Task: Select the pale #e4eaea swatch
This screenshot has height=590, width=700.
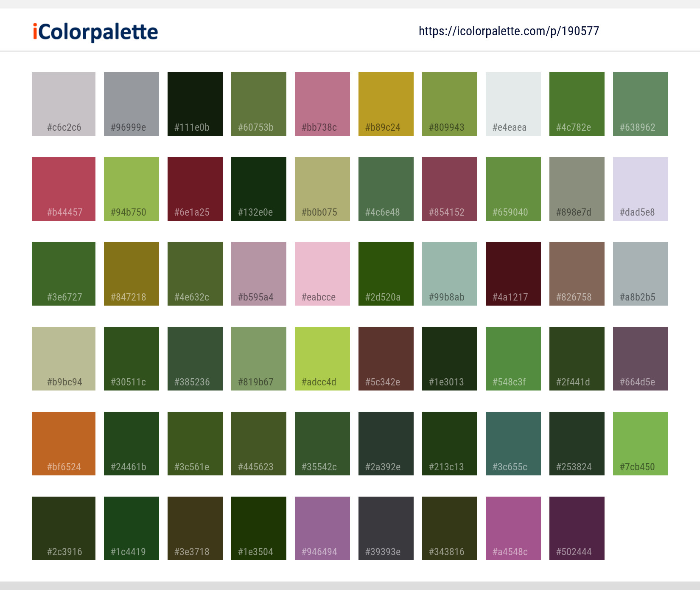Action: (513, 104)
